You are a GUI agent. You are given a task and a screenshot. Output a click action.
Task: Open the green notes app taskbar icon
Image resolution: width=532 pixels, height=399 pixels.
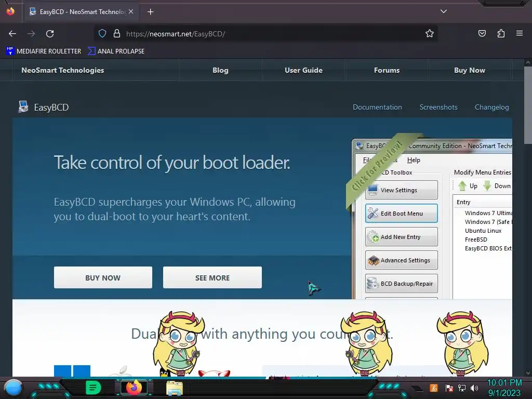click(x=94, y=388)
